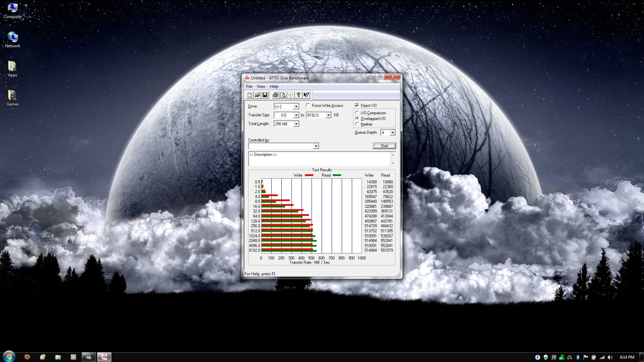The height and width of the screenshot is (362, 644).
Task: Open the Computer desktop icon
Action: (x=13, y=10)
